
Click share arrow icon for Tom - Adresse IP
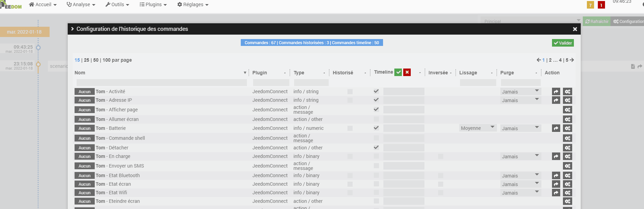556,100
